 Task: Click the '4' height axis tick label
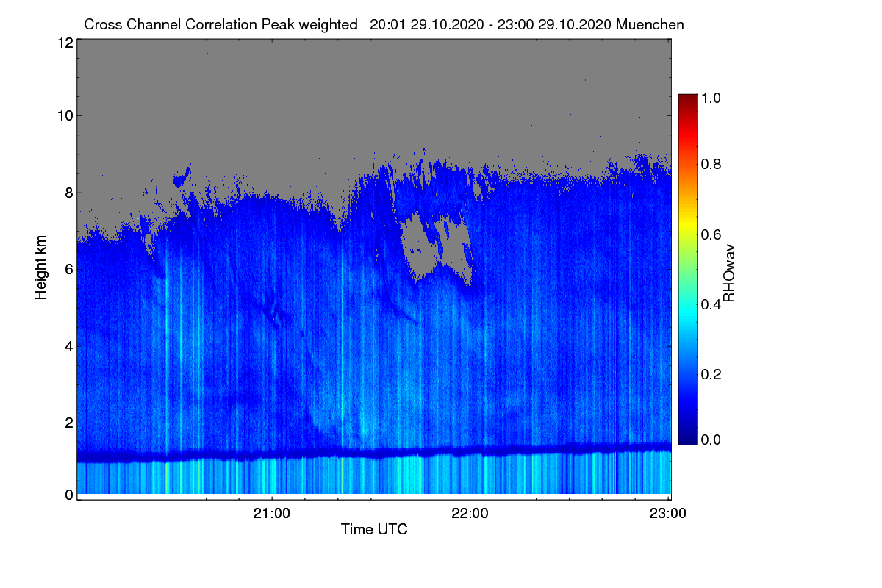[x=69, y=345]
